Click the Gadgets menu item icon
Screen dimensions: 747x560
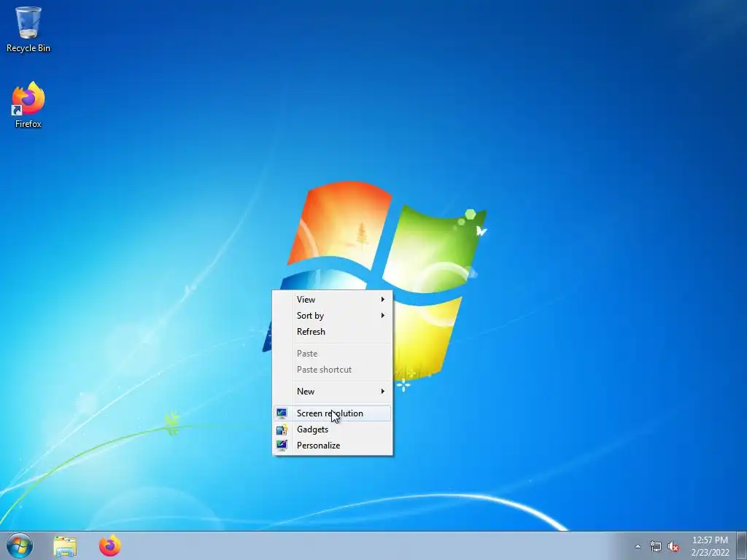pyautogui.click(x=282, y=429)
